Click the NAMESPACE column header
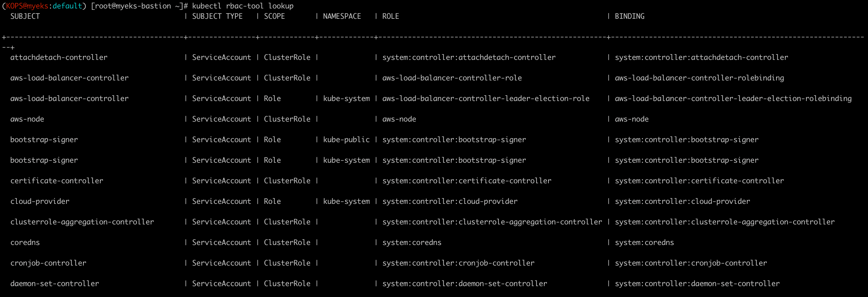Screen dimensions: 868x297 (x=342, y=16)
